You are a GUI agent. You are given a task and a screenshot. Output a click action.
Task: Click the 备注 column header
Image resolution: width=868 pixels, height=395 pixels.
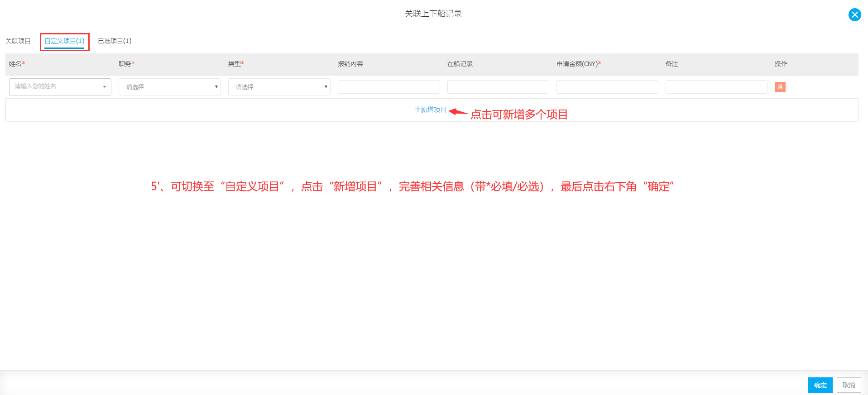point(672,64)
